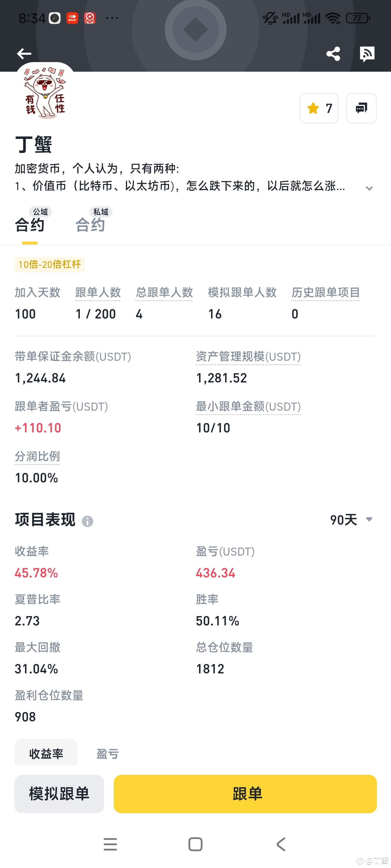Tap the 分润比例 underlined label
Screen dimensions: 391x868
(37, 456)
